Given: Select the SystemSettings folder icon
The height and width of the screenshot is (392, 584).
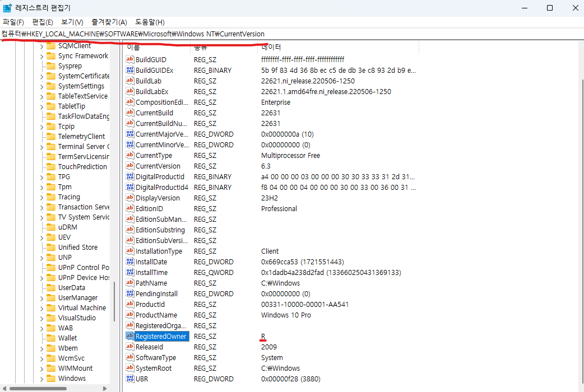Looking at the screenshot, I should point(51,86).
